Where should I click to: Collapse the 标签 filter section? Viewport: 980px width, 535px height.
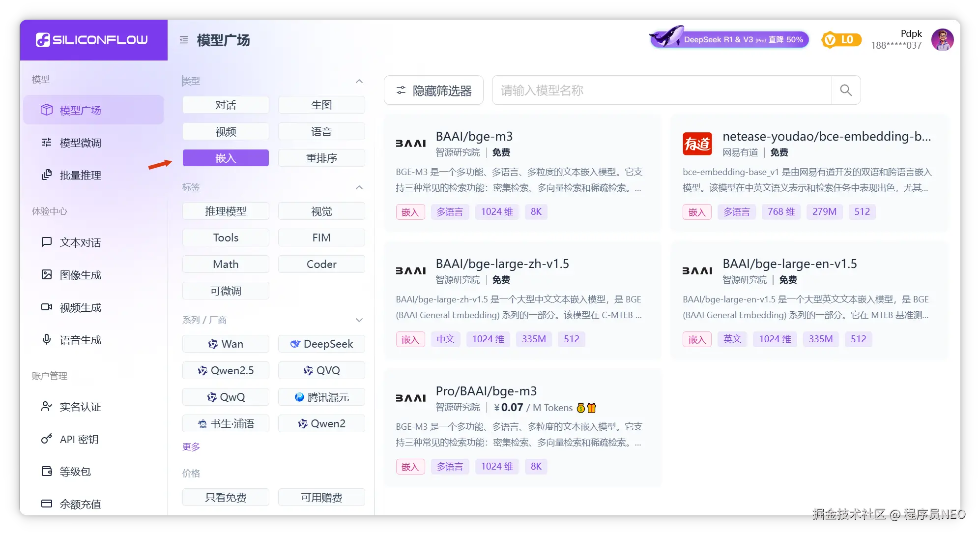click(359, 187)
